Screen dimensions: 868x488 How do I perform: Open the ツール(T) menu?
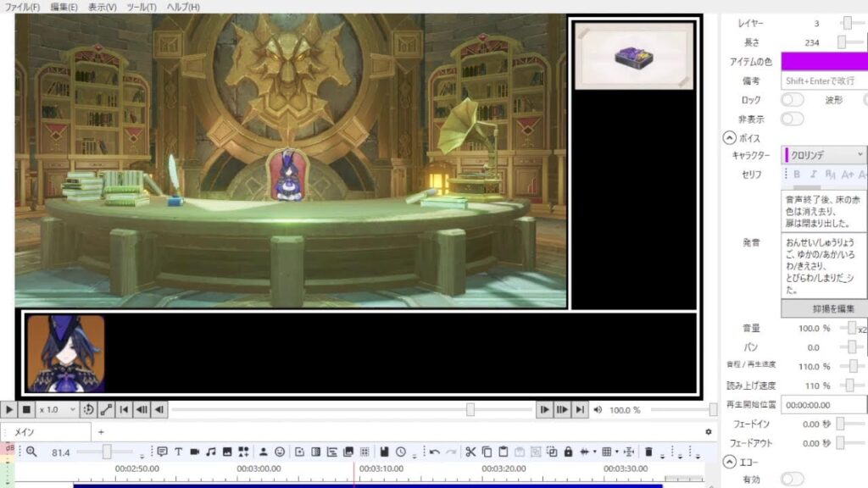pos(141,7)
